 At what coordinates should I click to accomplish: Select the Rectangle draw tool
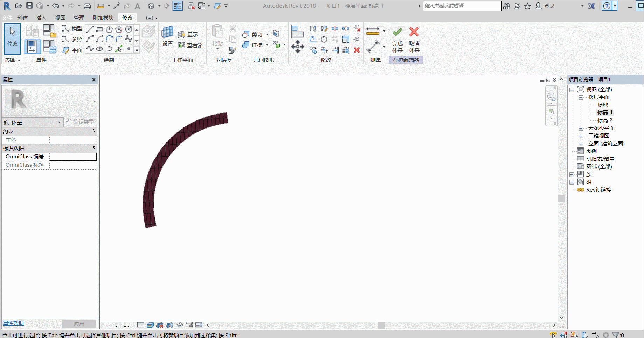coord(100,29)
